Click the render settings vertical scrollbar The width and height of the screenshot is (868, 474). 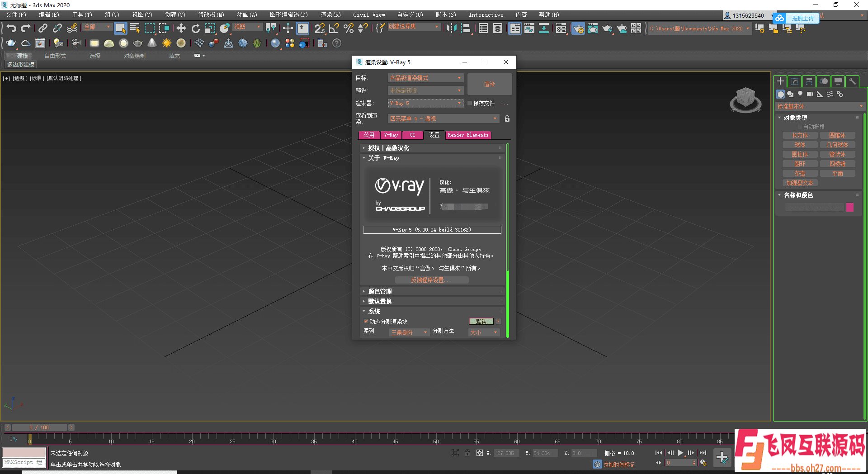click(508, 241)
